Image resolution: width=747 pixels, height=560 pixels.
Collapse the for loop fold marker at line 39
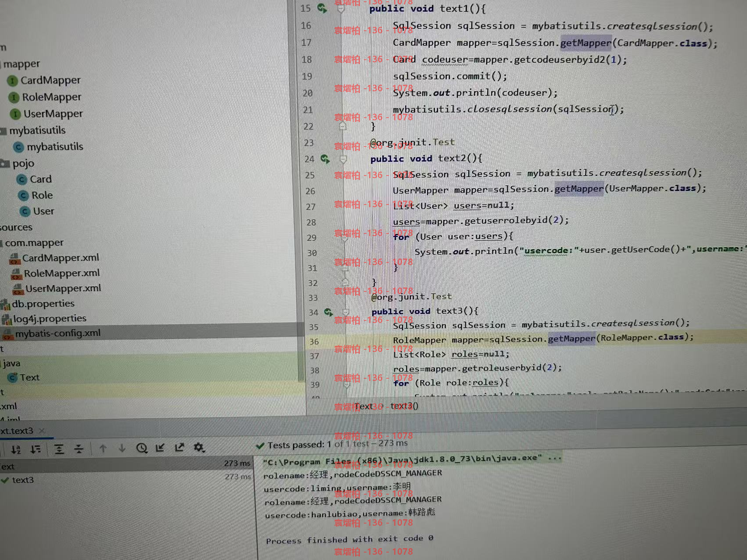[x=347, y=385]
